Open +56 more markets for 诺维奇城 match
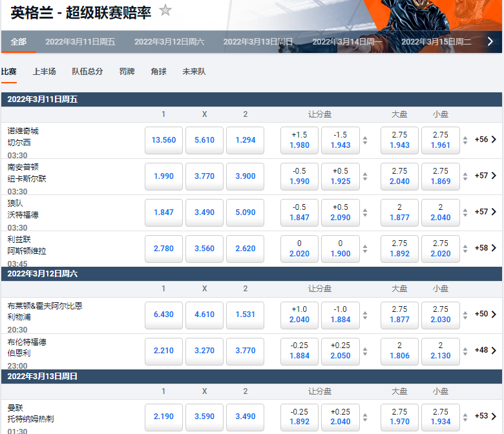Viewport: 504px width, 434px height. click(485, 139)
